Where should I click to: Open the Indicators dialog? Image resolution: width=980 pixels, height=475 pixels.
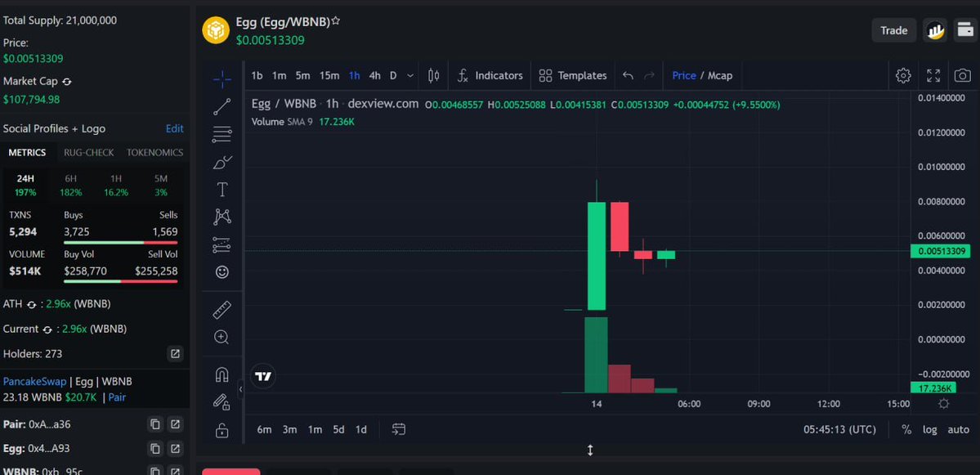(490, 76)
